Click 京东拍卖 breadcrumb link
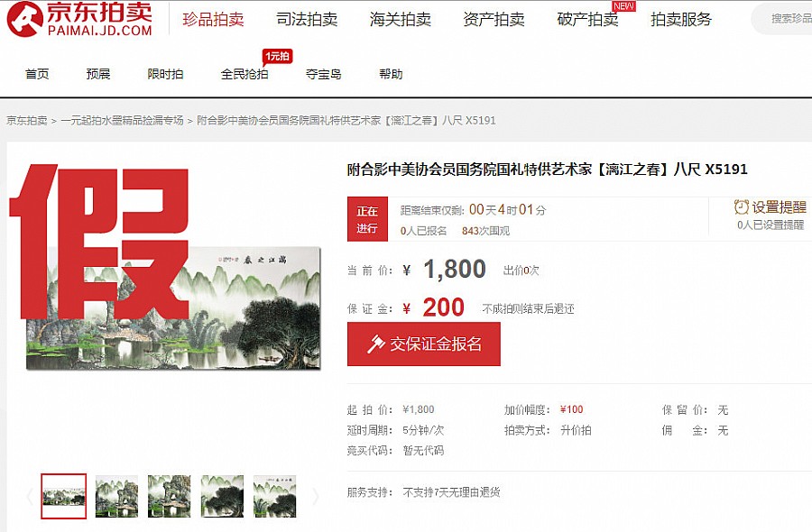The height and width of the screenshot is (532, 812). [27, 121]
